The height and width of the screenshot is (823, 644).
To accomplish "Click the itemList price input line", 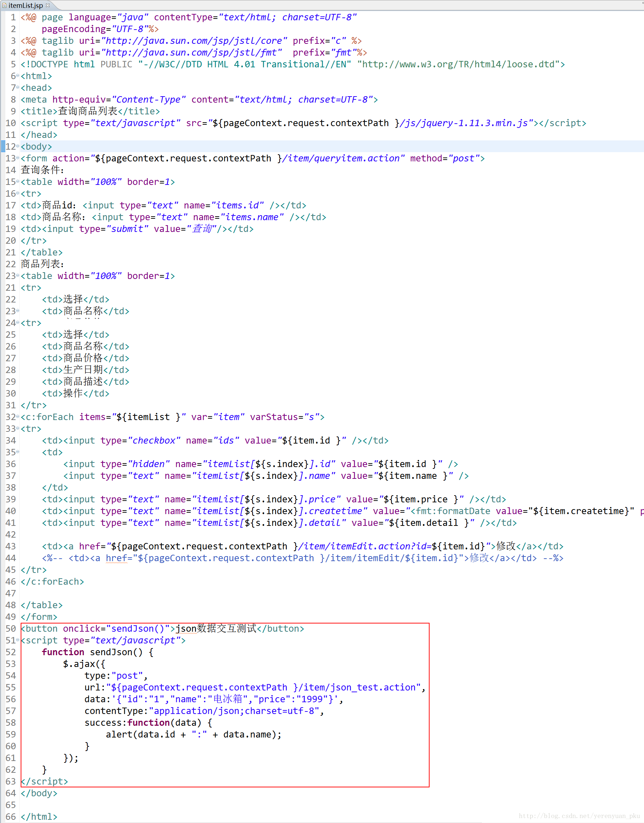I will point(274,500).
